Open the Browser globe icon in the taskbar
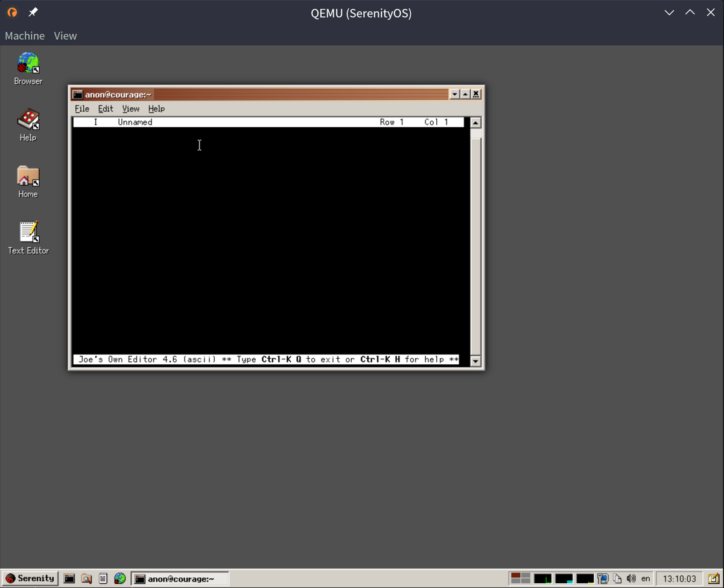This screenshot has height=588, width=724. pyautogui.click(x=119, y=578)
